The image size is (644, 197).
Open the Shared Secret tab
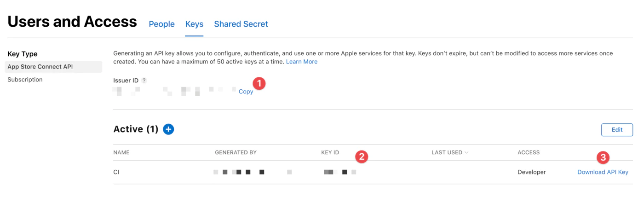click(x=241, y=24)
